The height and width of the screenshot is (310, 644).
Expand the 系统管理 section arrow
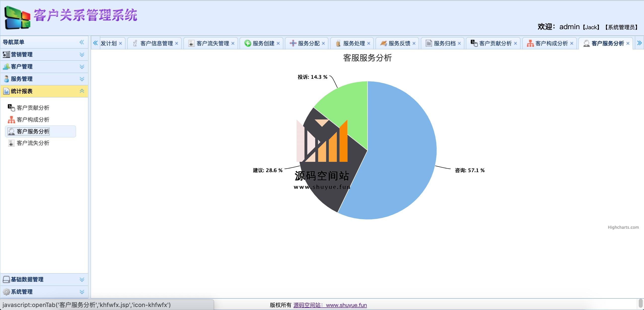tap(82, 292)
